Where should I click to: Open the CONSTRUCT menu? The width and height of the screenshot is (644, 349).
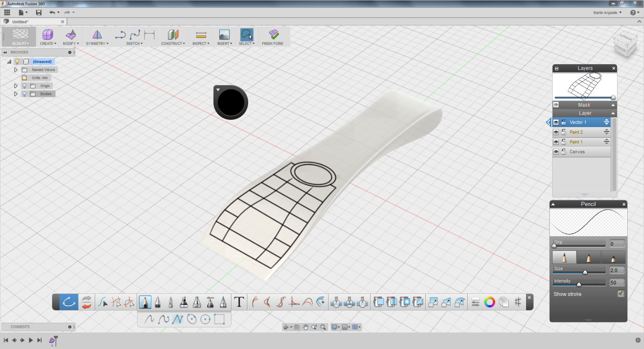pos(173,43)
